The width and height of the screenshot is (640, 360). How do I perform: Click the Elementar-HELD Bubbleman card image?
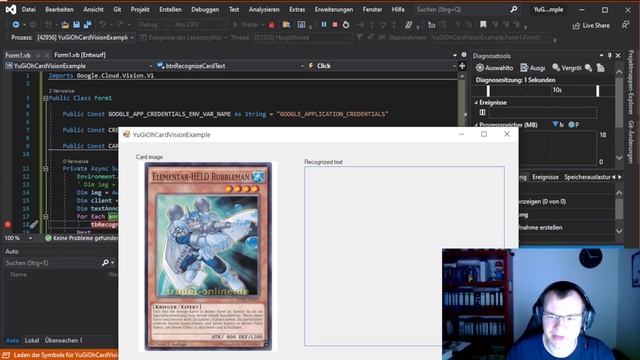tap(208, 256)
